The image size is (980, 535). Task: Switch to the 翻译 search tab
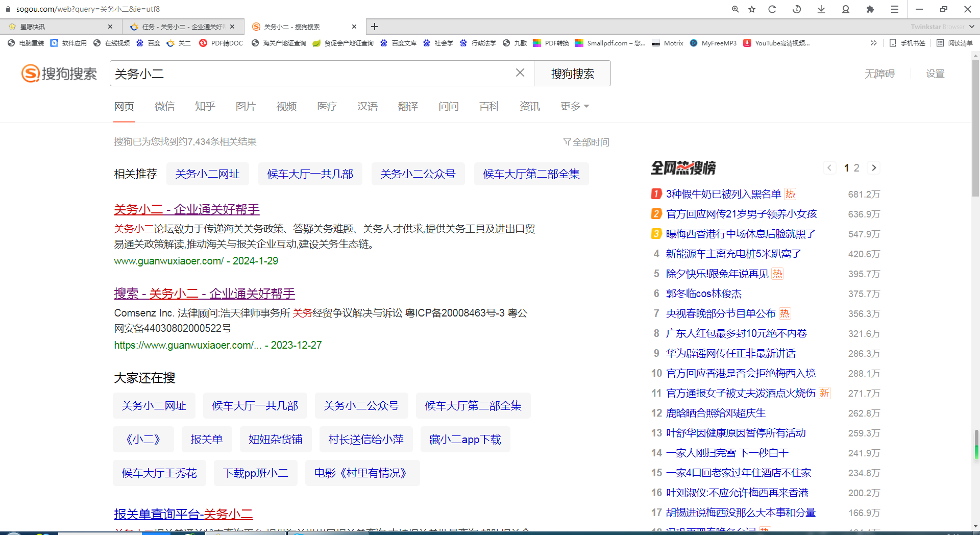coord(408,106)
